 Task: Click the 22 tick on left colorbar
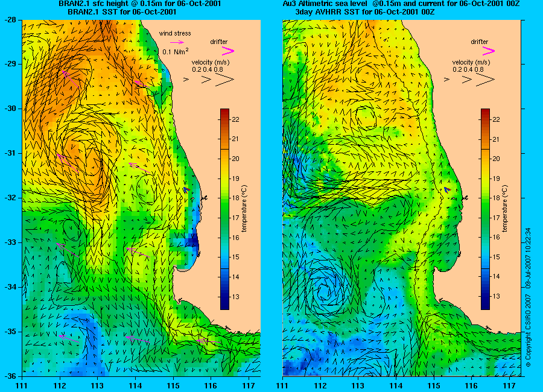click(x=236, y=119)
